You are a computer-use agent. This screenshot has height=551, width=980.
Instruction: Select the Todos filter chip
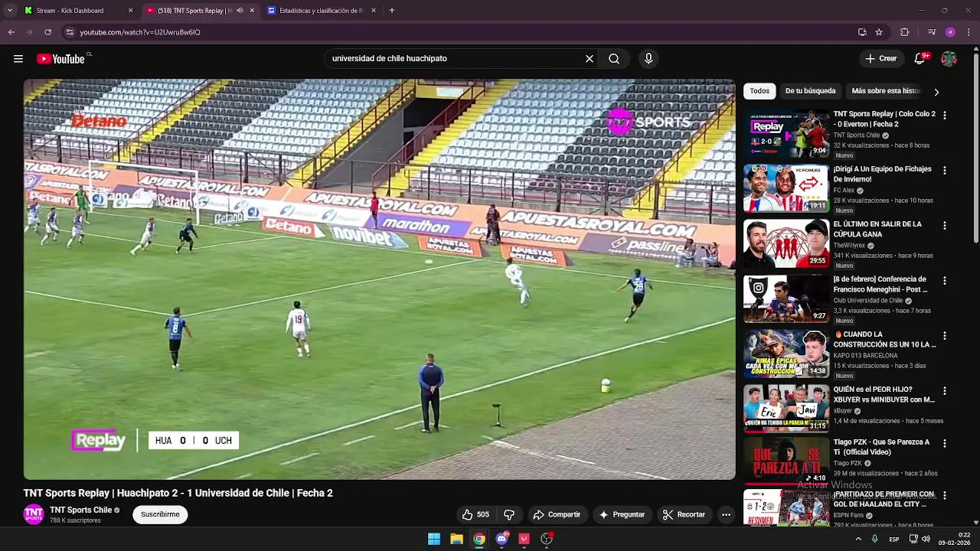pos(759,91)
